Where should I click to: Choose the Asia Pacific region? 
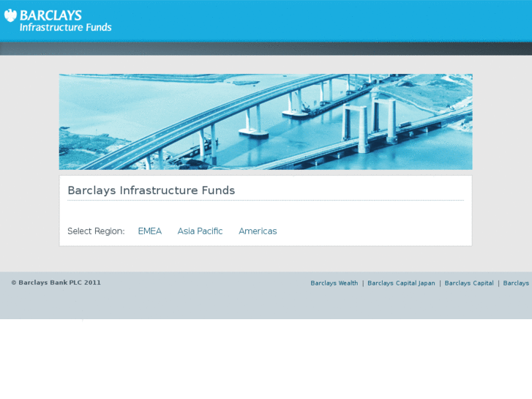[200, 231]
